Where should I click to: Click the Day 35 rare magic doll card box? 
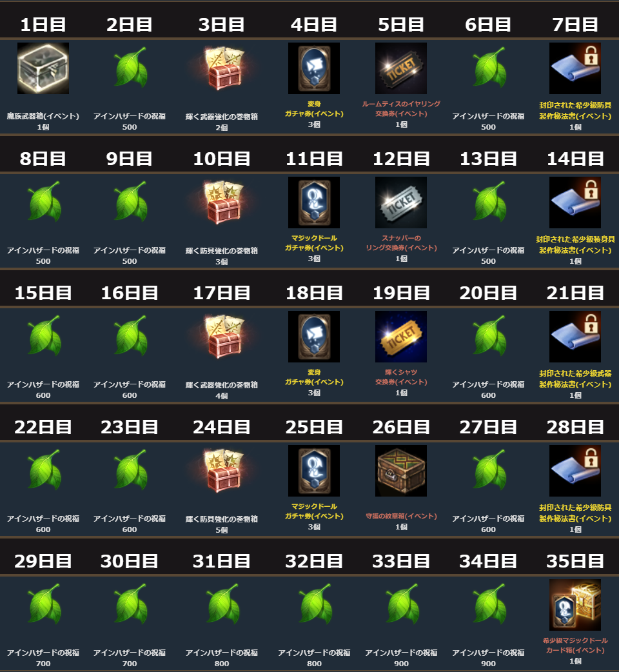[x=575, y=605]
